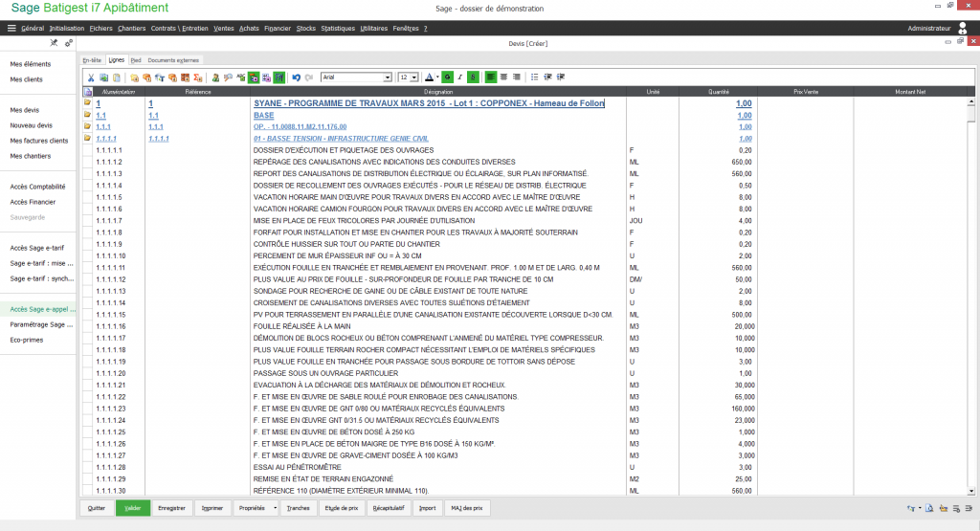Click quantity 650,00 of the REPÉRAGE DES CANALISATIONS row
980x531 pixels.
tap(742, 162)
